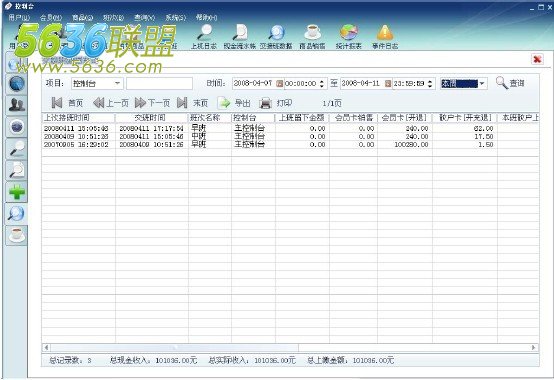Expand the 项目 控制台 dropdown
Image resolution: width=554 pixels, height=380 pixels.
tap(118, 83)
